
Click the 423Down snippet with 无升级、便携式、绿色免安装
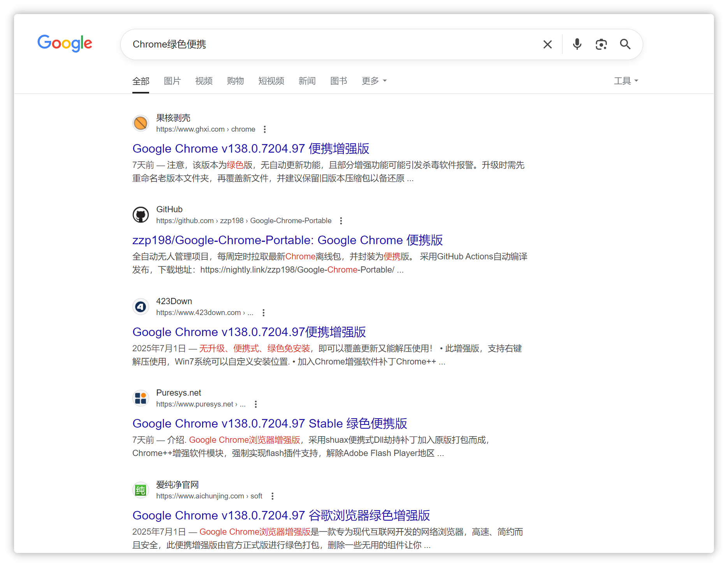(x=327, y=355)
